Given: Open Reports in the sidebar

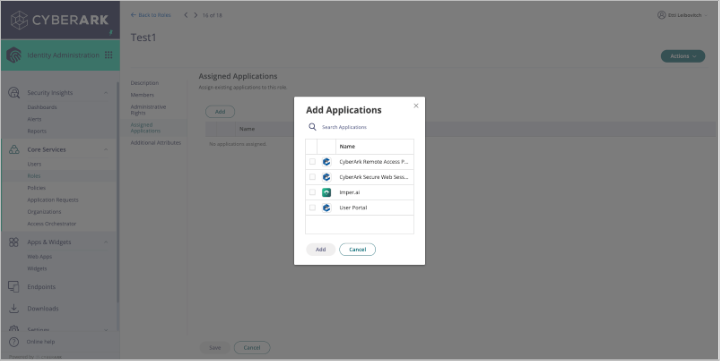Looking at the screenshot, I should [37, 131].
